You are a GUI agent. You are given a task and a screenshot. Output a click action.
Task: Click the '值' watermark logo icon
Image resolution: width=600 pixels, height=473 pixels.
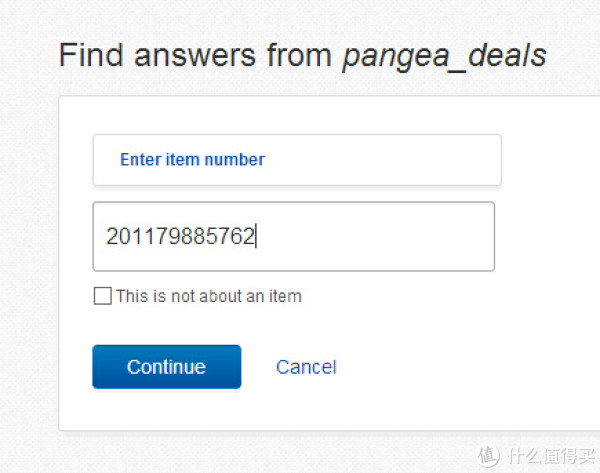point(488,455)
